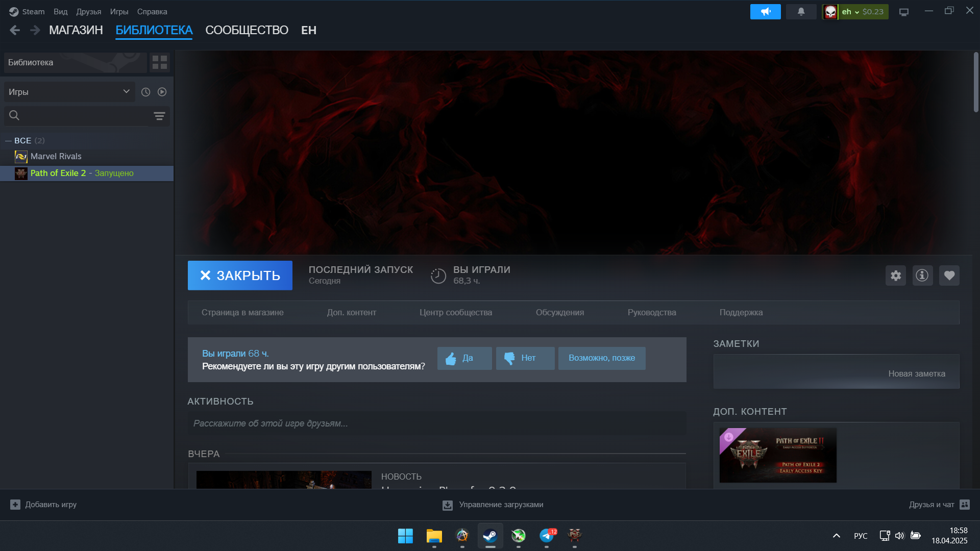Go to СООБЩЕСТВО tab

[247, 30]
